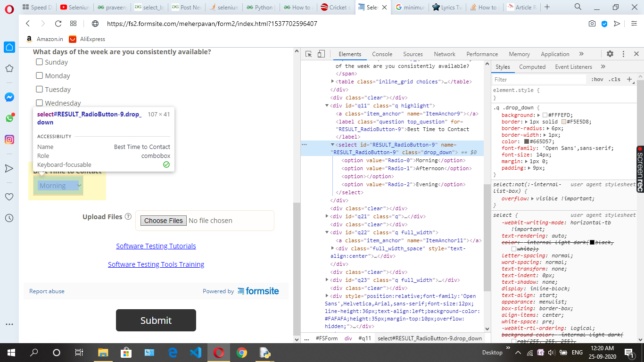This screenshot has height=362, width=644.
Task: Click the privacy shield icon
Action: pyautogui.click(x=604, y=24)
